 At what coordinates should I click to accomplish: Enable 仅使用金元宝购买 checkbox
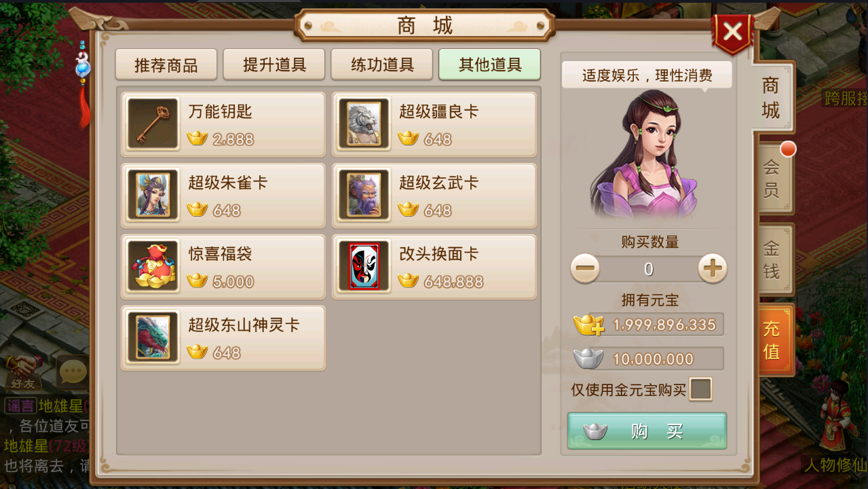[x=700, y=390]
